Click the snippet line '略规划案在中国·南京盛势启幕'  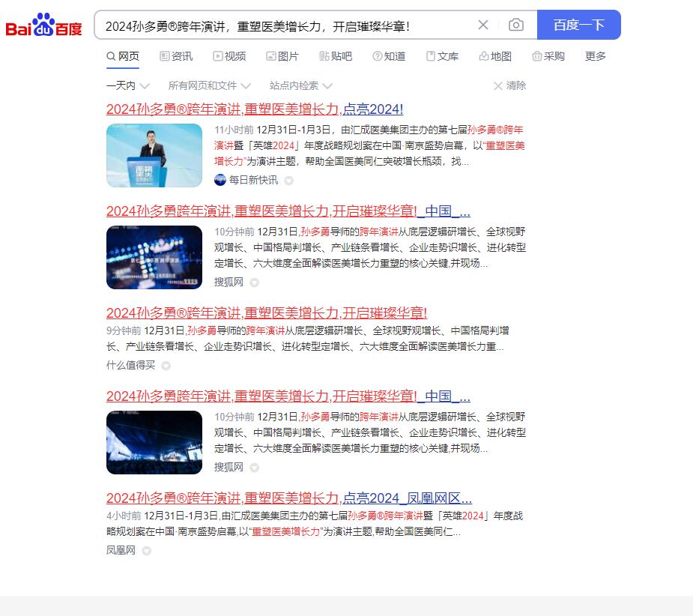(283, 532)
